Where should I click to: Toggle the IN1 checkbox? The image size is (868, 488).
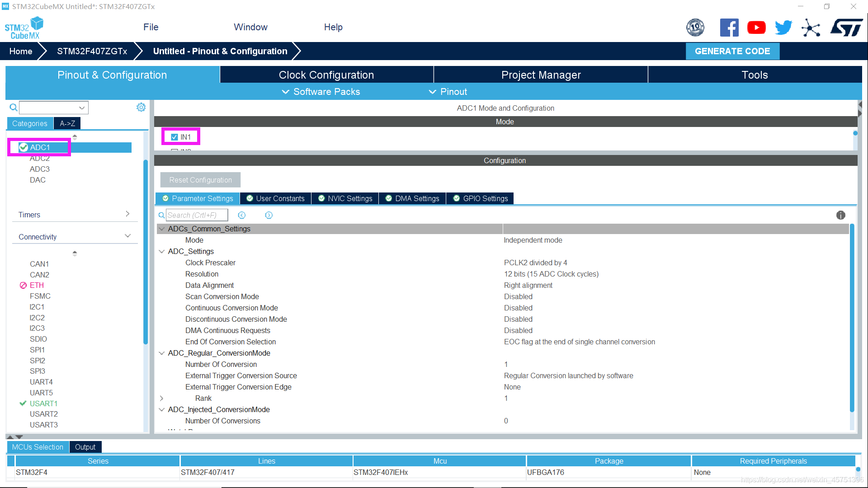pos(175,137)
